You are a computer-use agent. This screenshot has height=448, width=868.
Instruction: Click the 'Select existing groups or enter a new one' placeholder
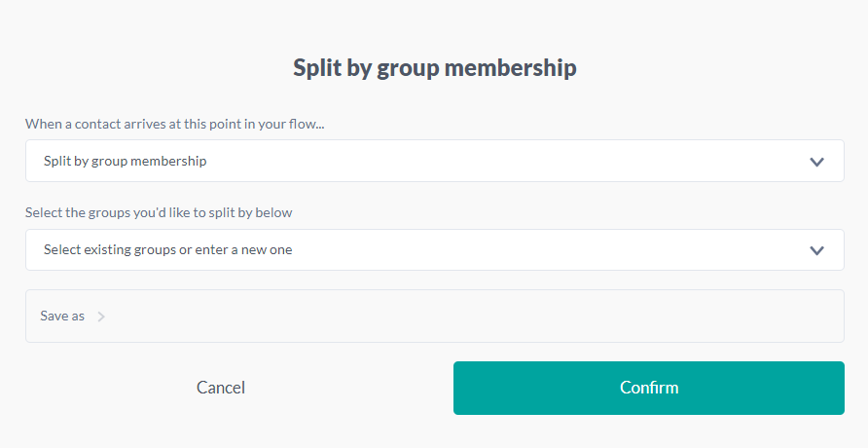(x=167, y=250)
